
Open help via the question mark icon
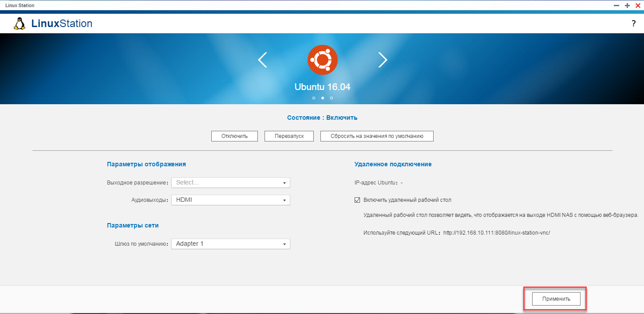coord(634,24)
